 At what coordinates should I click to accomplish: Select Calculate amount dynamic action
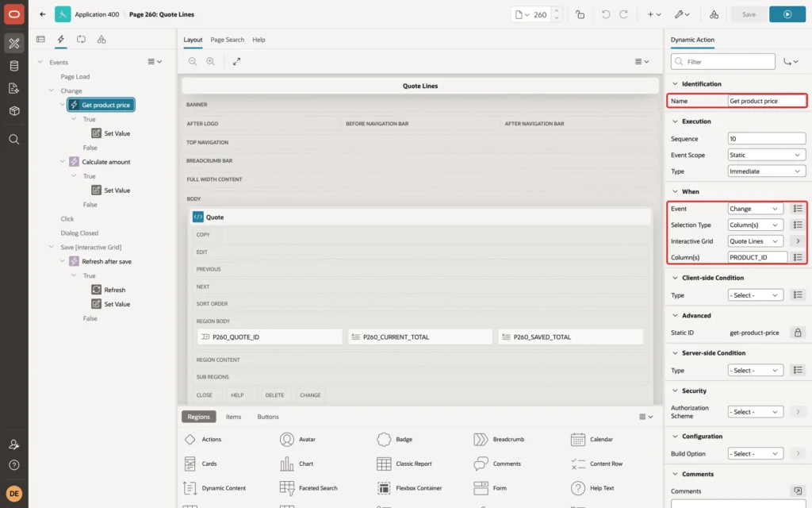point(105,162)
